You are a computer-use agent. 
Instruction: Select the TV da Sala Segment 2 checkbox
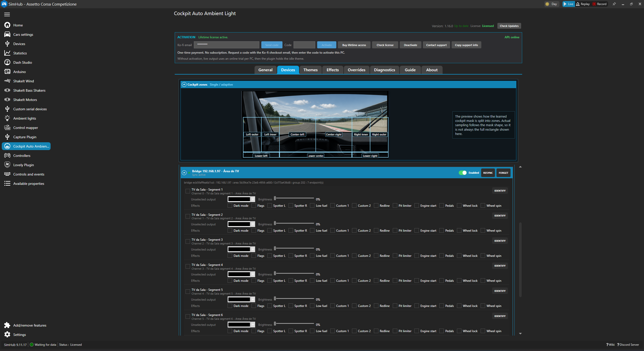(x=188, y=216)
